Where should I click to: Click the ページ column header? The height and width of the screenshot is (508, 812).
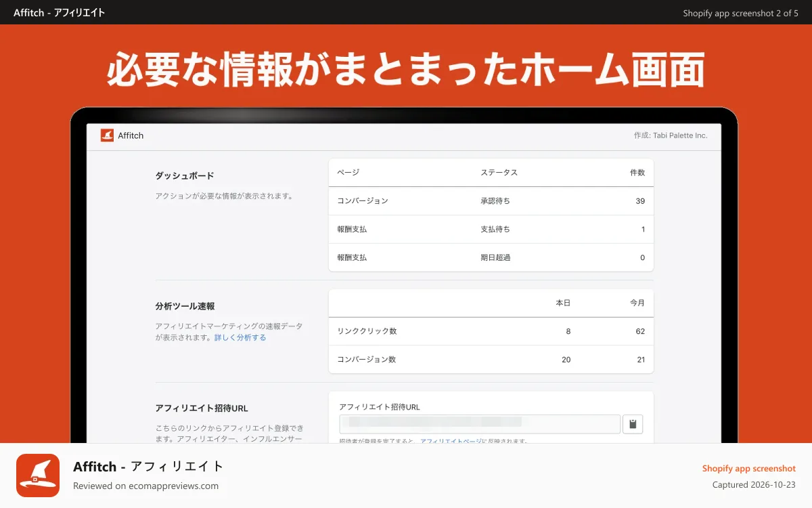348,173
